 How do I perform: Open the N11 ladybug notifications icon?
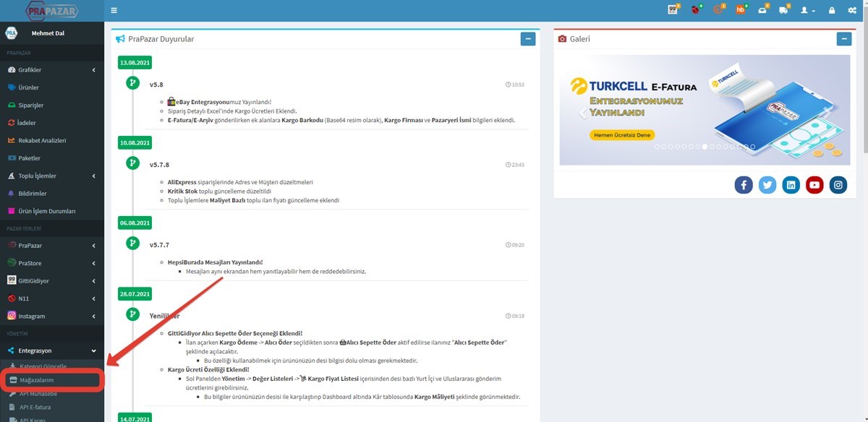click(695, 10)
